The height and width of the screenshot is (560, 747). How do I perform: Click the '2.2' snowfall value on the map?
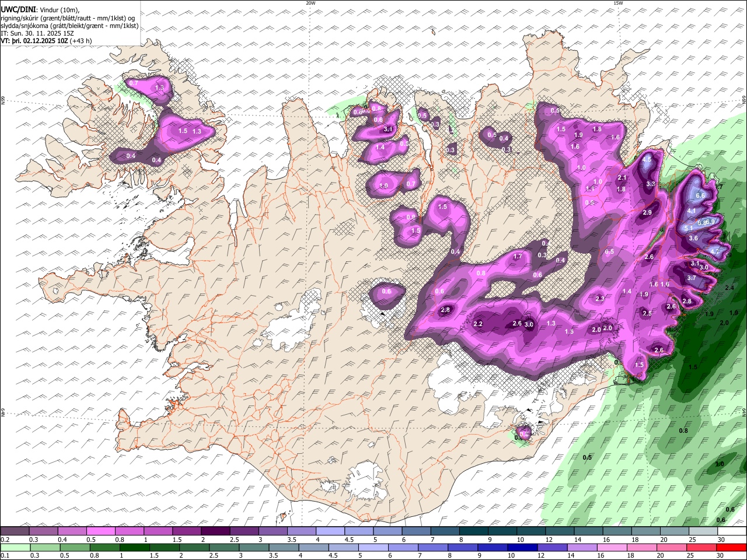tap(479, 324)
